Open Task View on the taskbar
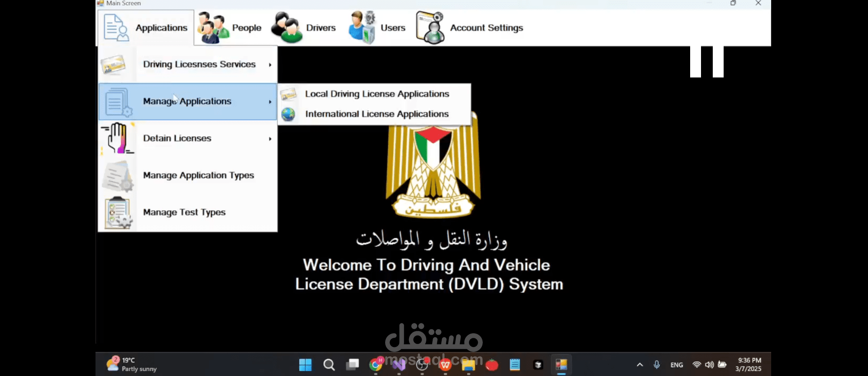This screenshot has height=376, width=868. point(353,365)
